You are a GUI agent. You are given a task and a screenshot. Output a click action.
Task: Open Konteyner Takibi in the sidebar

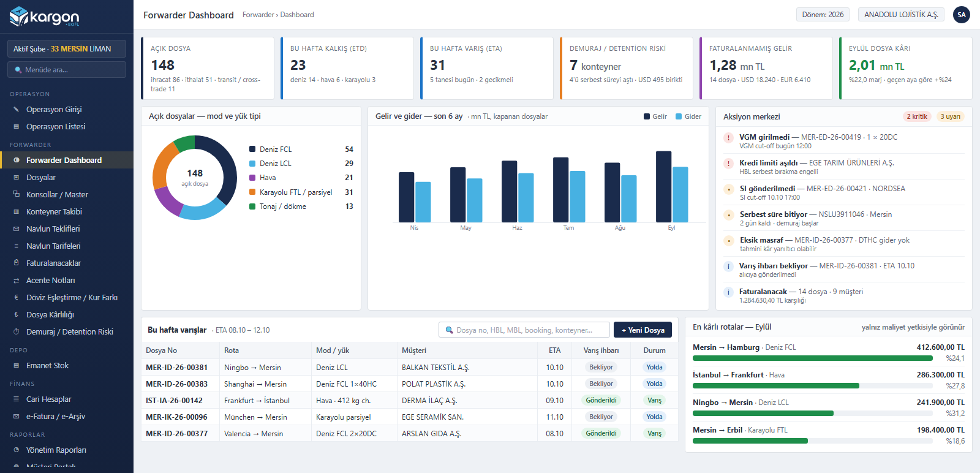coord(67,212)
